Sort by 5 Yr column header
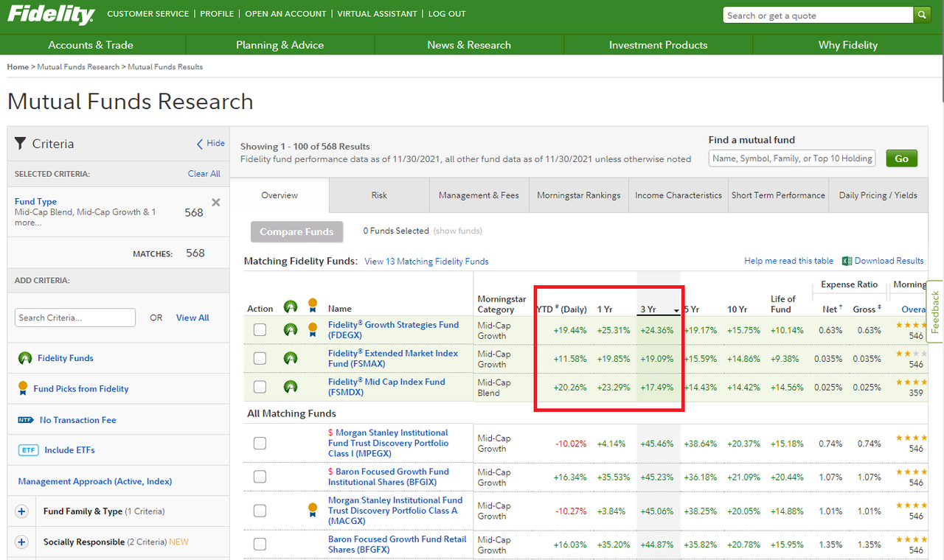The image size is (944, 560). (692, 309)
